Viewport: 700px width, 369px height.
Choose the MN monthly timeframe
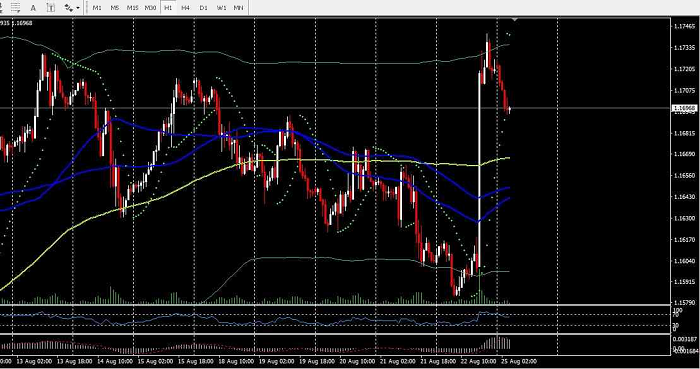tap(238, 8)
